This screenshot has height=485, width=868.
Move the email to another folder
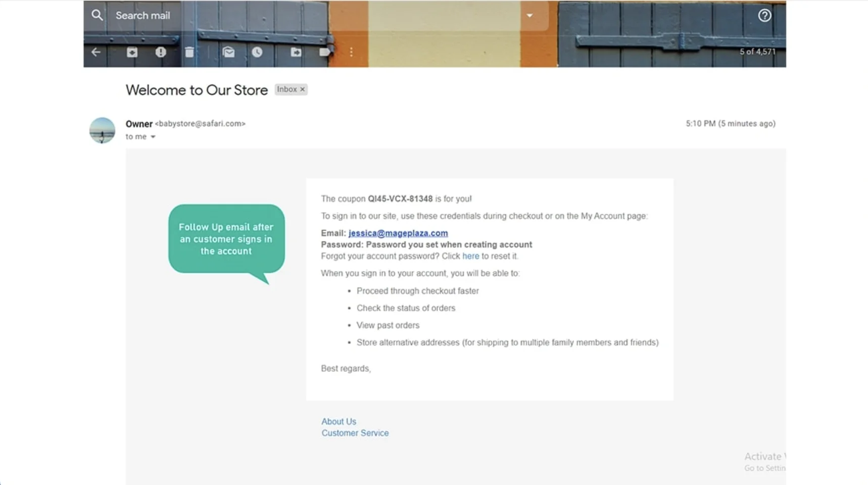coord(296,52)
